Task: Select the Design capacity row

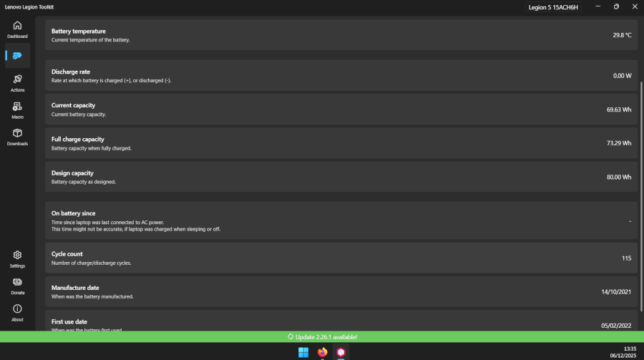Action: tap(341, 177)
